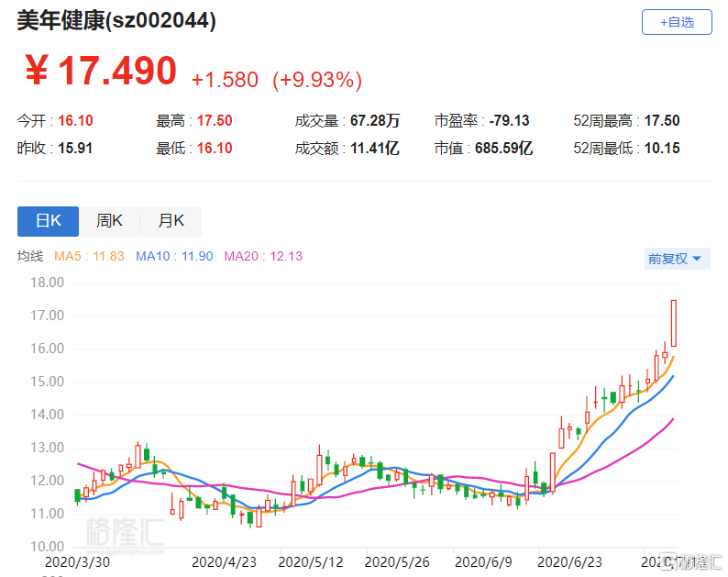Click the 14.00 y-axis label
The width and height of the screenshot is (728, 577).
point(47,415)
